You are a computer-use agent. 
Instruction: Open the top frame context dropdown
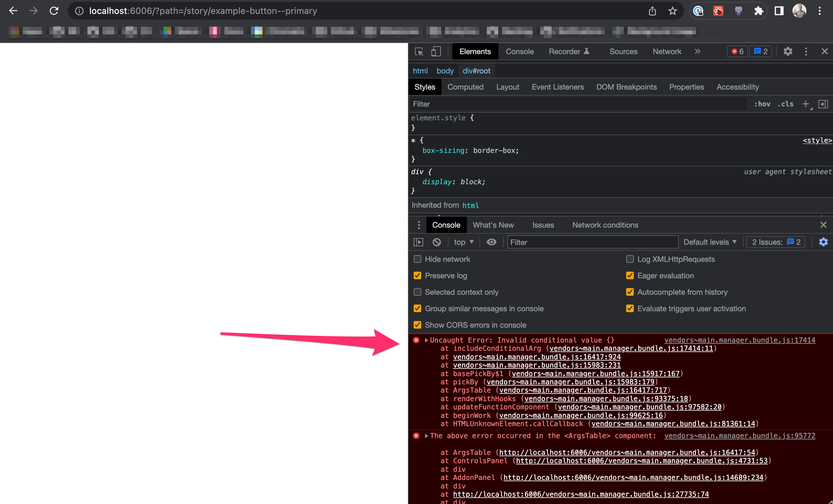(463, 242)
